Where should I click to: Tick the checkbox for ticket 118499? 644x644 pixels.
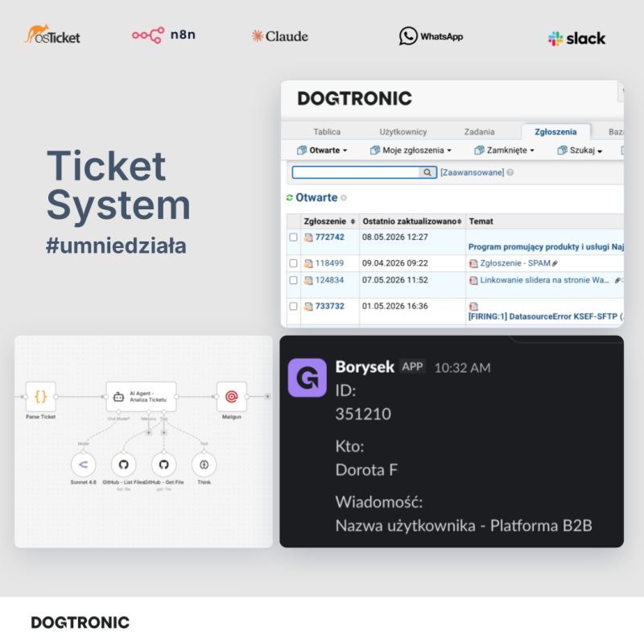coord(293,263)
